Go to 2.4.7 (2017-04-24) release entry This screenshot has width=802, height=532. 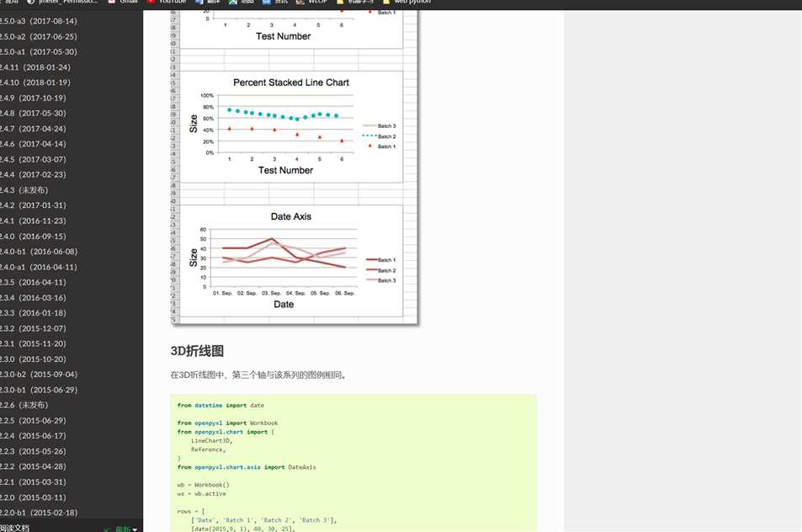pos(33,129)
